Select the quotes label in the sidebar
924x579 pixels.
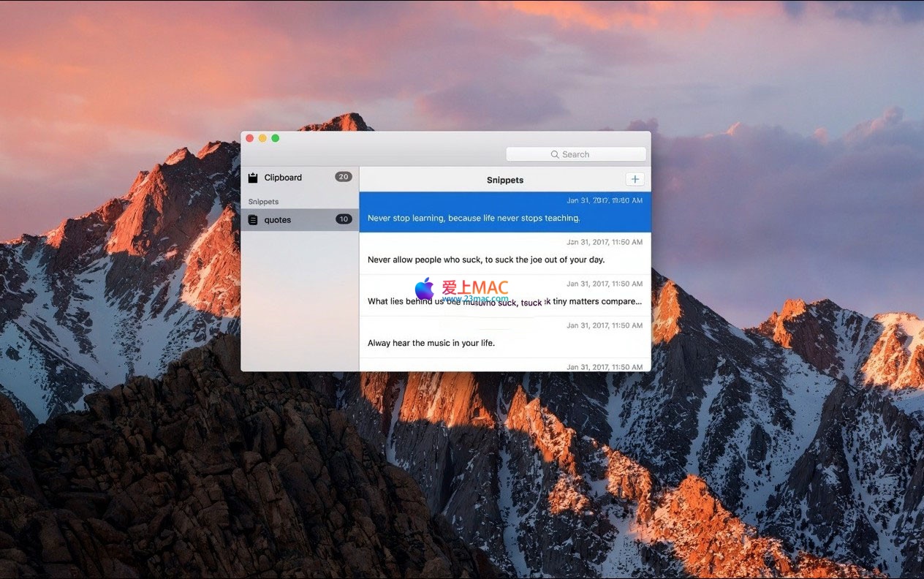(x=278, y=220)
